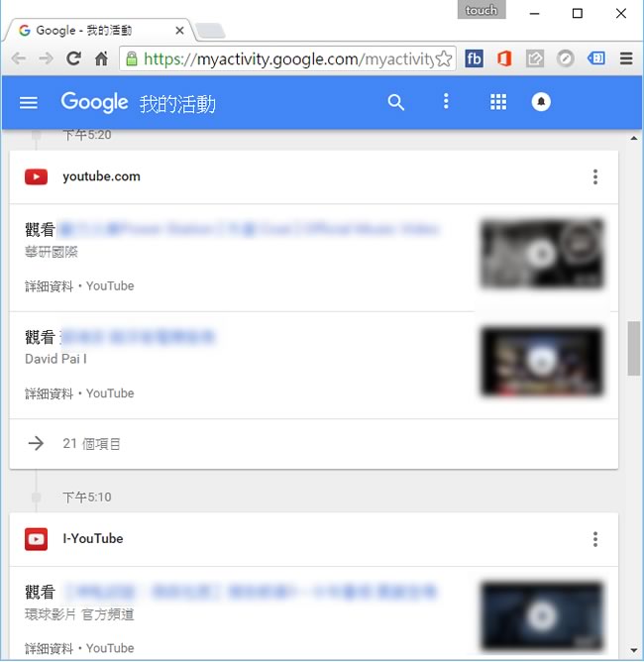Open the more options menu in blue header
The height and width of the screenshot is (662, 644).
tap(446, 101)
